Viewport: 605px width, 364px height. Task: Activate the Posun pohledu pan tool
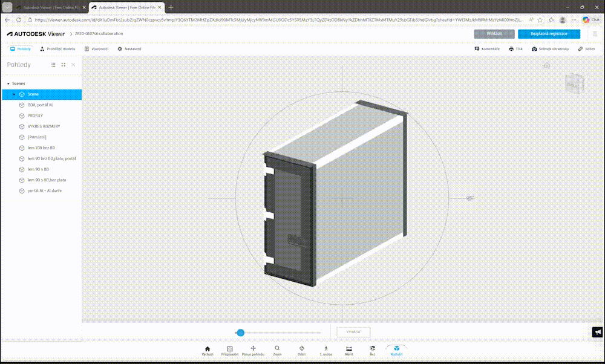point(253,350)
